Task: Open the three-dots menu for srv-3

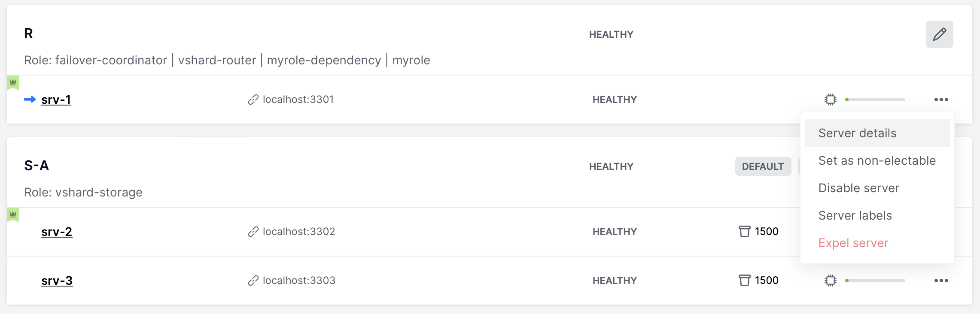Action: [941, 281]
